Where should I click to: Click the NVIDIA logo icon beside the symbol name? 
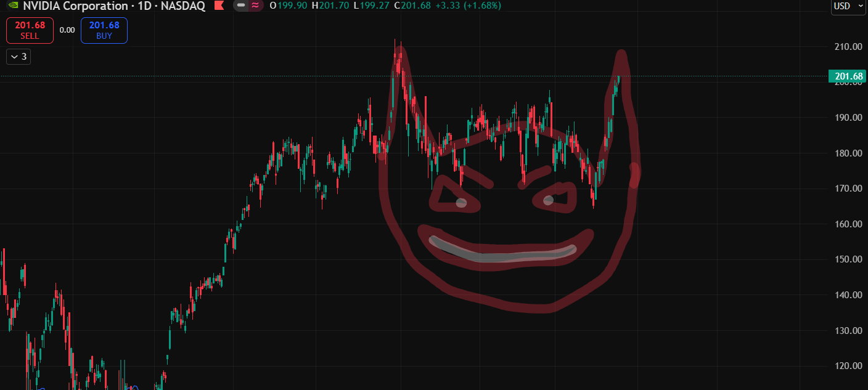pyautogui.click(x=13, y=6)
